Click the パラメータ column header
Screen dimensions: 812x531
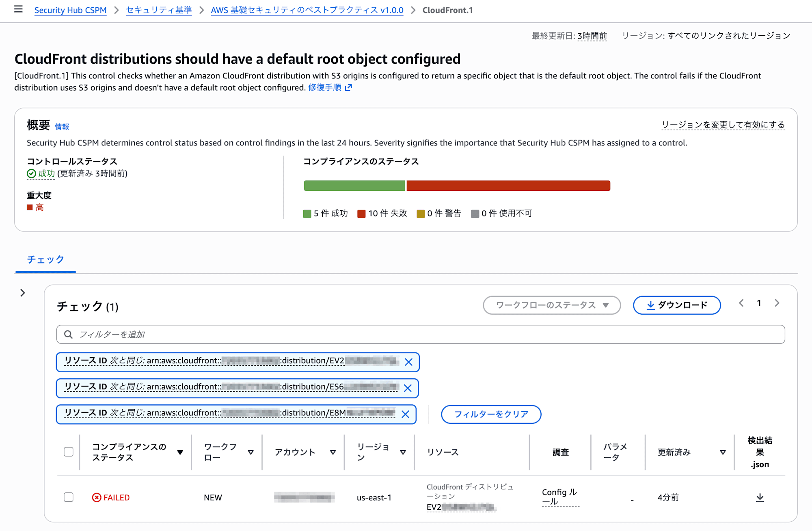click(x=615, y=452)
